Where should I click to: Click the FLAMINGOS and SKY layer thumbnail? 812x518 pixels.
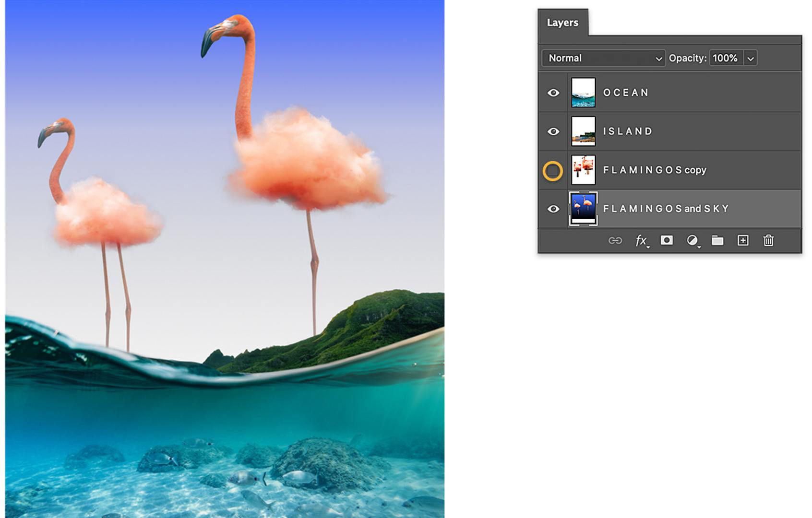582,208
